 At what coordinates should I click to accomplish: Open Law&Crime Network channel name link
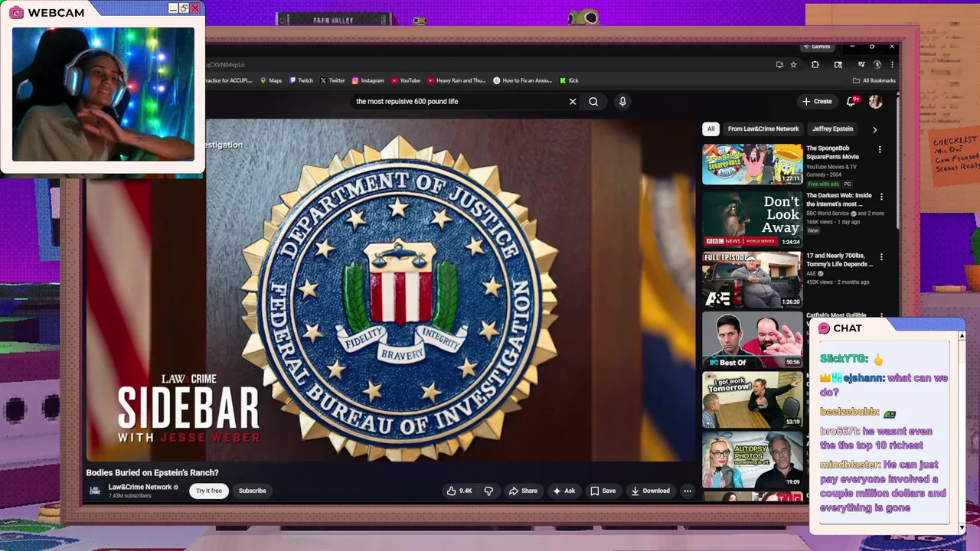pos(140,487)
